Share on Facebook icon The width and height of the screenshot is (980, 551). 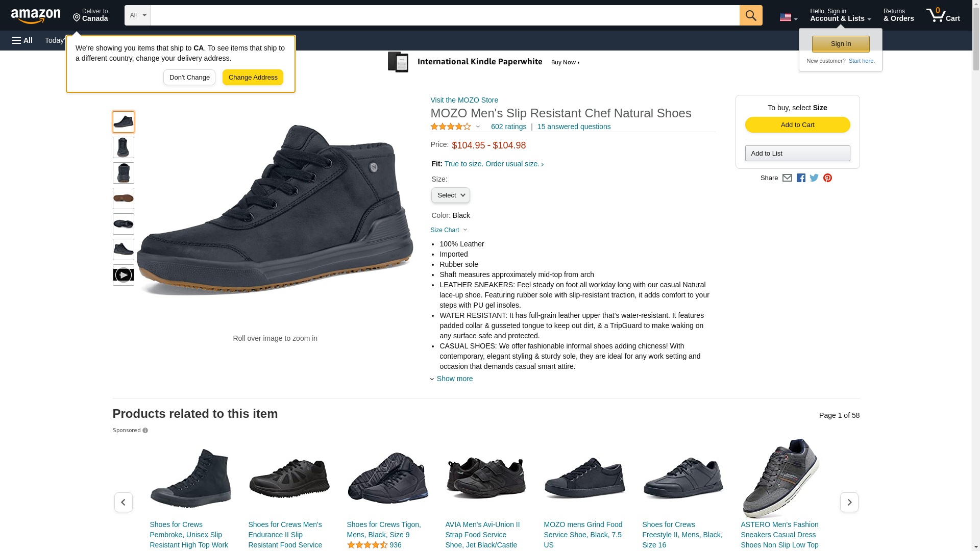(x=801, y=178)
